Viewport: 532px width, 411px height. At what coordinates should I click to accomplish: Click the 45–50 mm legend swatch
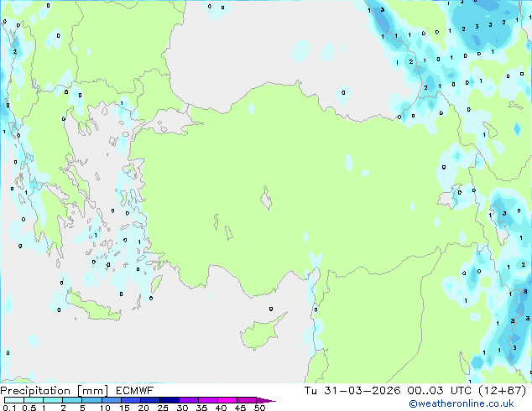tap(247, 400)
